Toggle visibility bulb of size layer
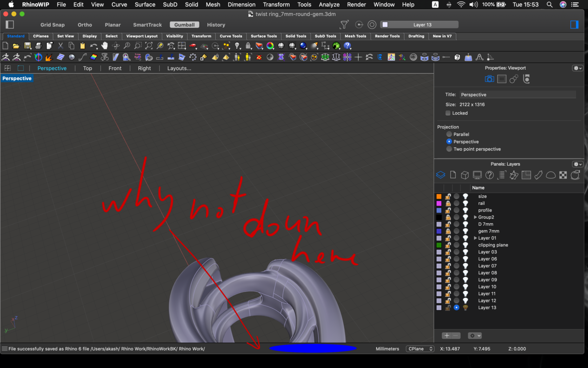Viewport: 588px width, 368px height. [x=465, y=197]
